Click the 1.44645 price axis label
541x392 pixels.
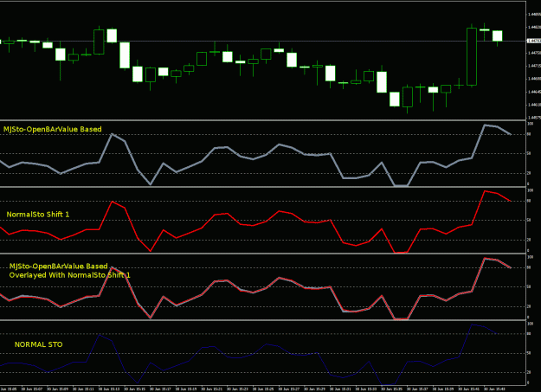534,92
